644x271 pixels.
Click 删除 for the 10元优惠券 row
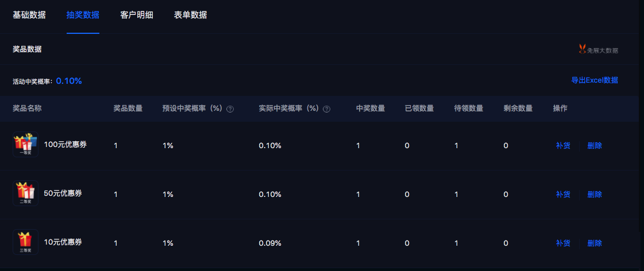(x=595, y=243)
